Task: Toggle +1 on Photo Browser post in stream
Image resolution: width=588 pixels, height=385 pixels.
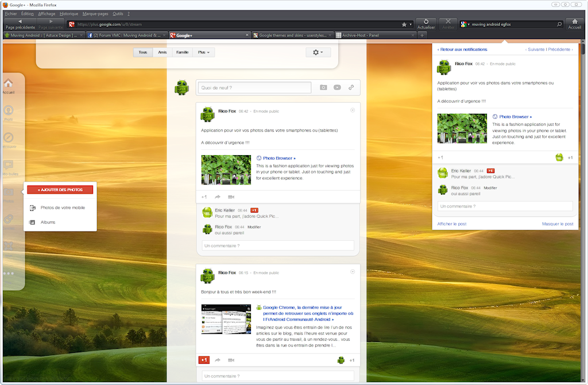Action: (x=204, y=197)
